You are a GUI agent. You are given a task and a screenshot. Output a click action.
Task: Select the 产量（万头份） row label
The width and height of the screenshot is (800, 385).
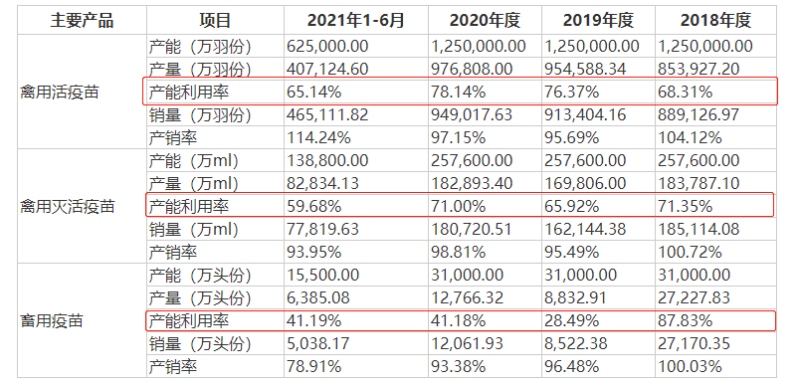tap(200, 298)
